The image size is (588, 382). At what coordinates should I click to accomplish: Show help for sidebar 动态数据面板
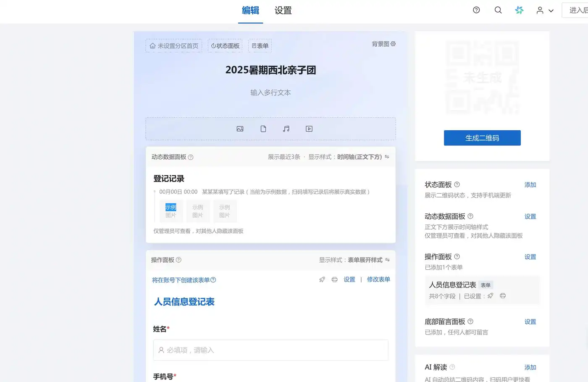(470, 216)
